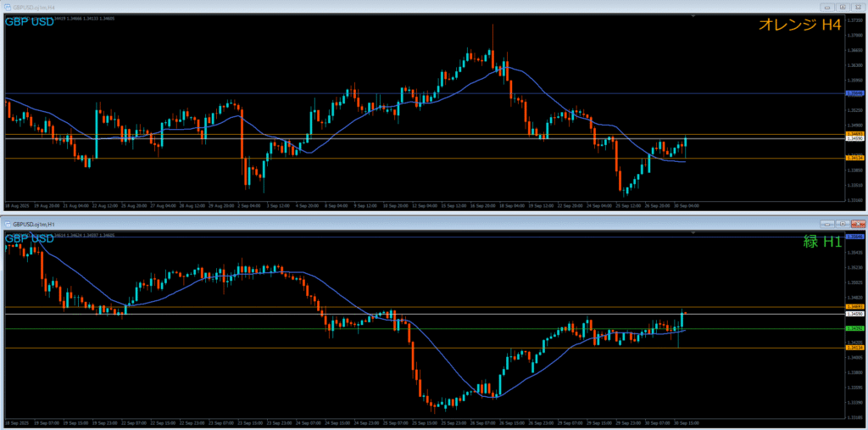The image size is (868, 430).
Task: Click the upper orange price label on H4 axis
Action: coord(854,133)
